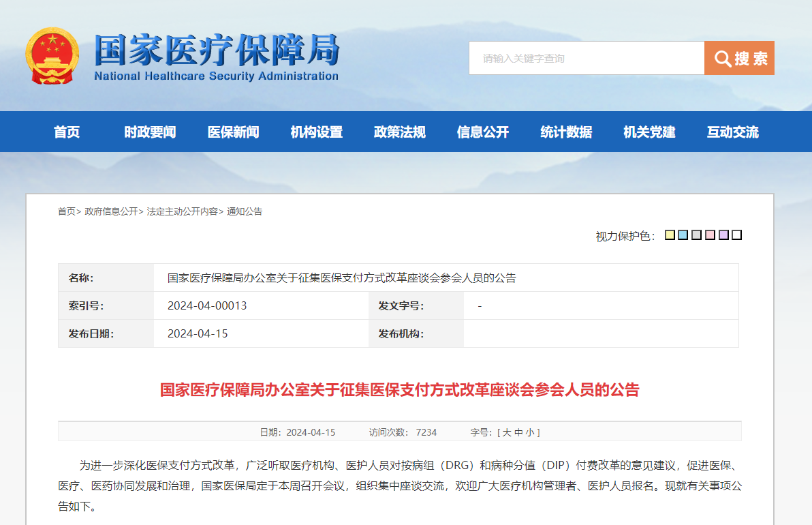
Task: Open 机关党建 in the navigation bar
Action: (x=649, y=132)
